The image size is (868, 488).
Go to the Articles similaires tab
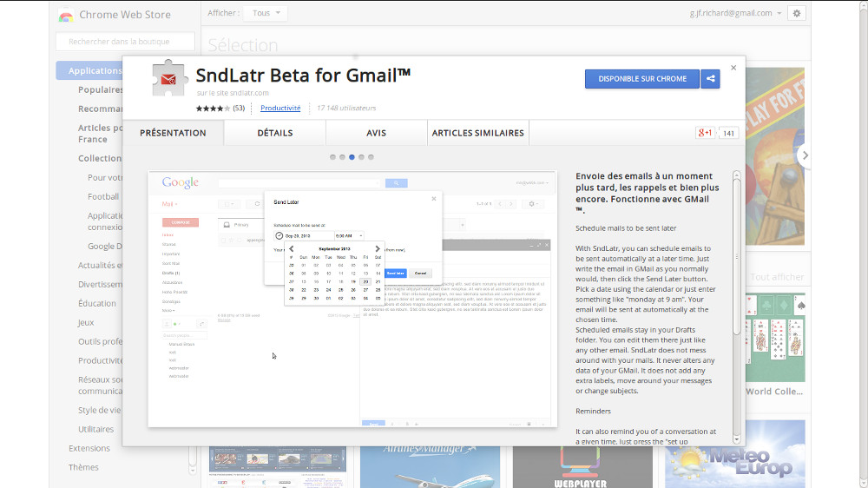click(x=478, y=133)
